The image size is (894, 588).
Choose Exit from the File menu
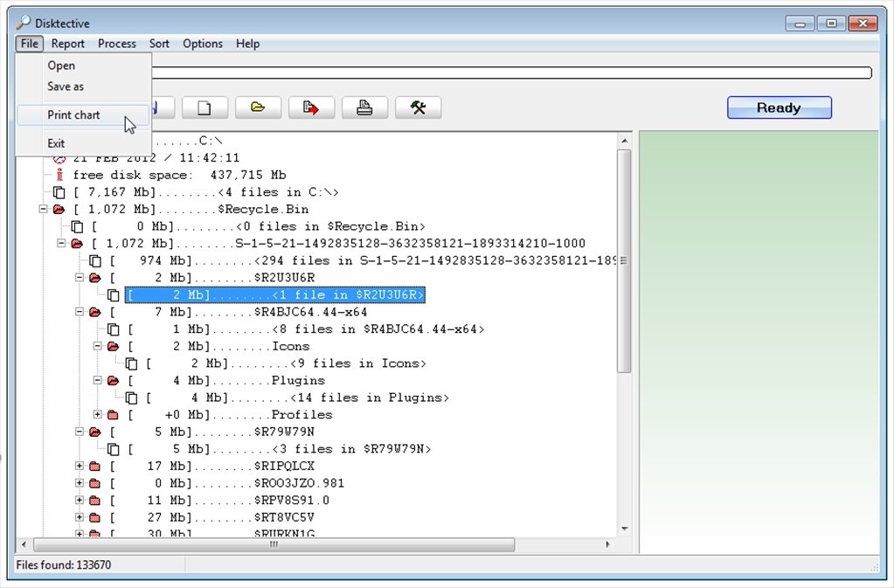click(83, 143)
